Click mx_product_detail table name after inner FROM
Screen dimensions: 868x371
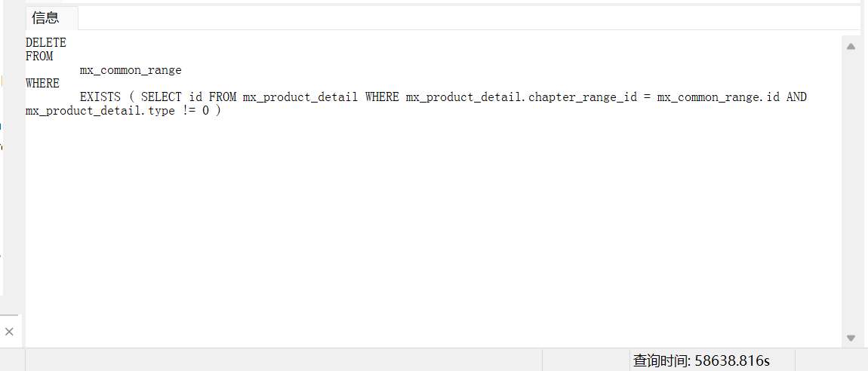pos(300,97)
